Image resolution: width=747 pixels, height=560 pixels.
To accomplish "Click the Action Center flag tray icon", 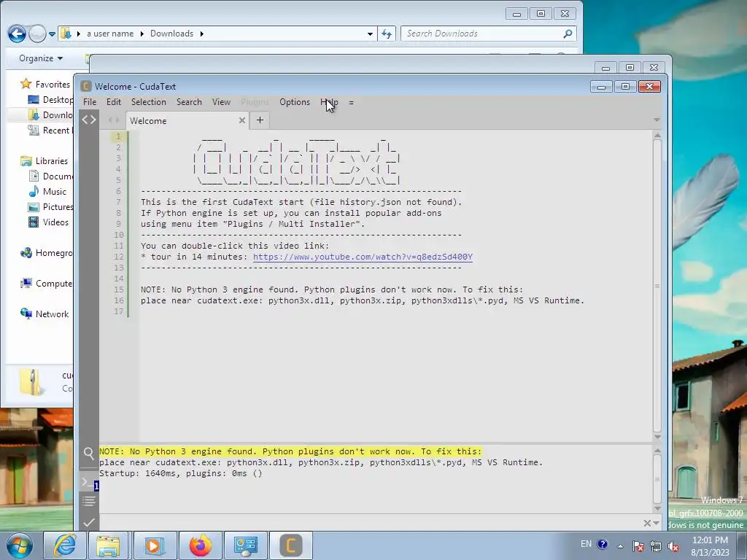I will (638, 546).
